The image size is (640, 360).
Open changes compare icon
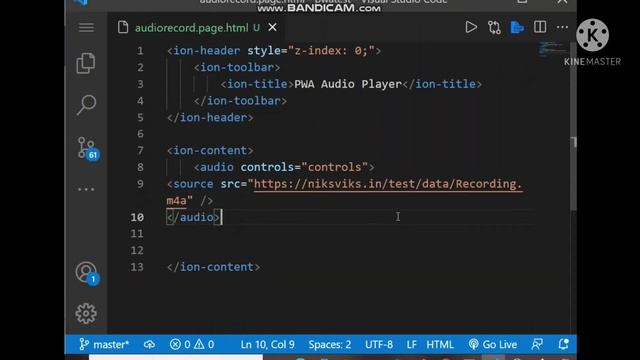[494, 27]
